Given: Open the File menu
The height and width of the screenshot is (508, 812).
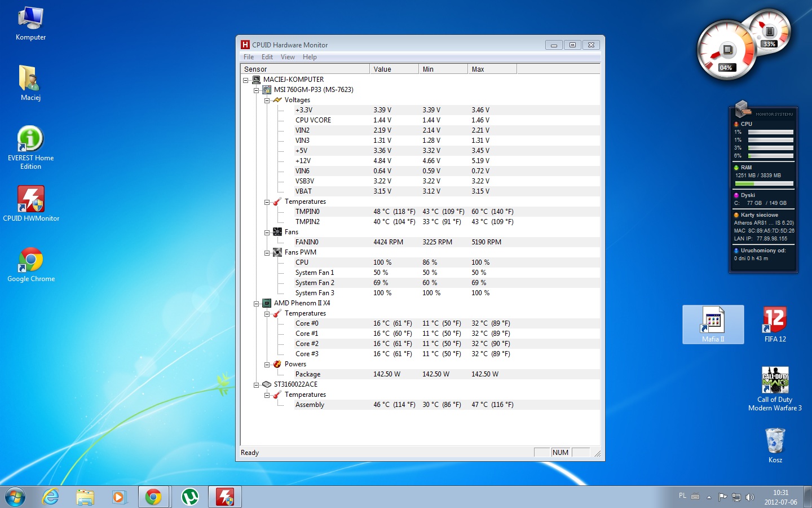Looking at the screenshot, I should (x=249, y=57).
